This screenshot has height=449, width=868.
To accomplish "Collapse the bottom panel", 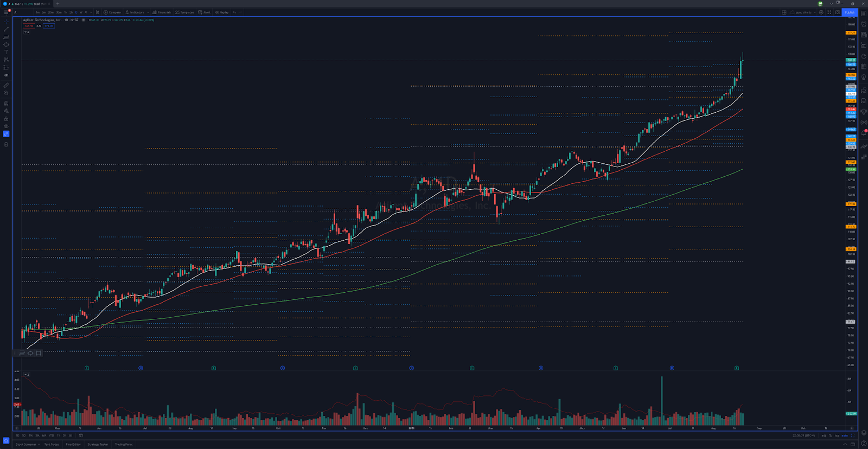I will pyautogui.click(x=845, y=444).
